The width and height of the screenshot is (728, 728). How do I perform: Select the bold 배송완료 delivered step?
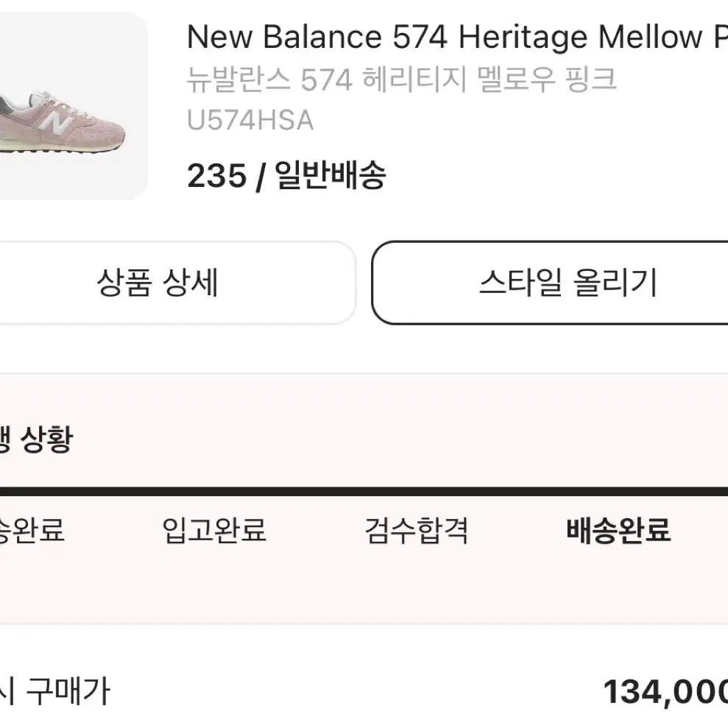(618, 530)
